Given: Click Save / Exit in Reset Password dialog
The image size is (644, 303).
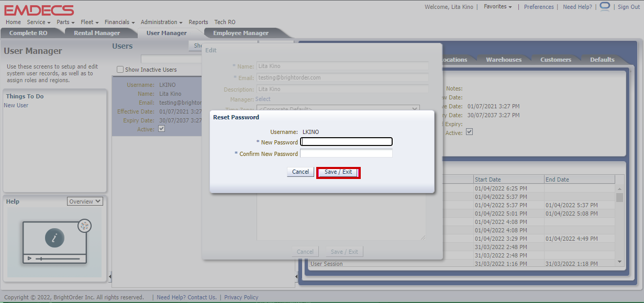Looking at the screenshot, I should point(338,172).
